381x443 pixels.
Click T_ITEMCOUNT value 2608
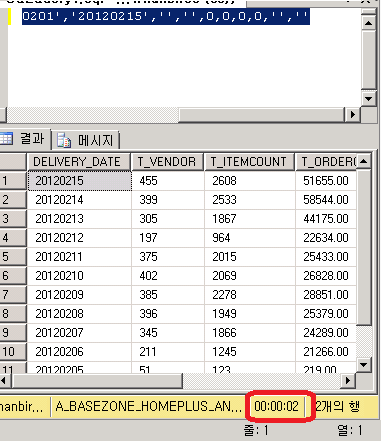(250, 181)
